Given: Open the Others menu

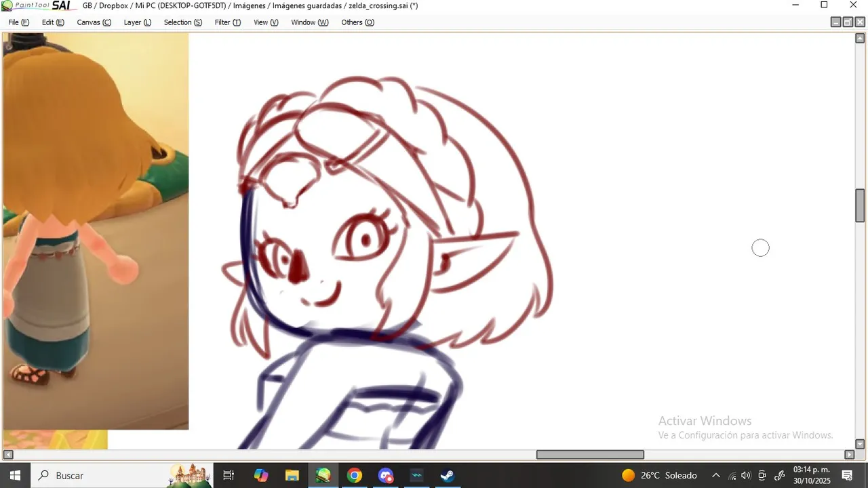Looking at the screenshot, I should tap(357, 22).
